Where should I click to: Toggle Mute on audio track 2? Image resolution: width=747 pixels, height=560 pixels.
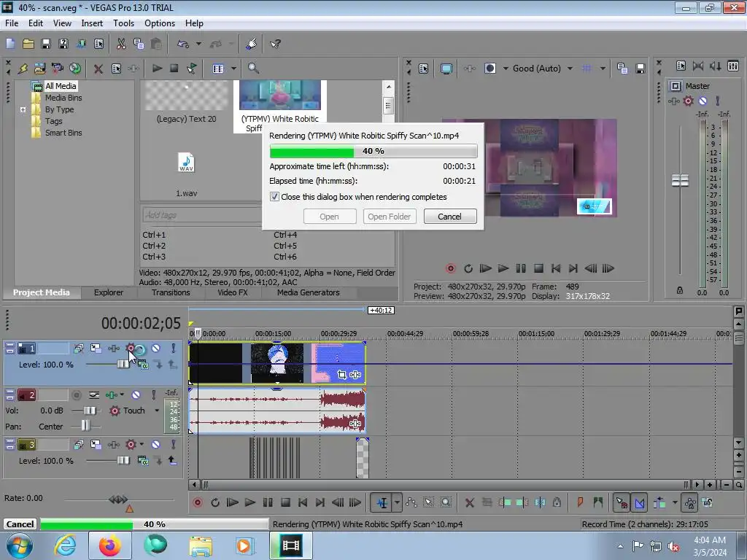pos(136,394)
